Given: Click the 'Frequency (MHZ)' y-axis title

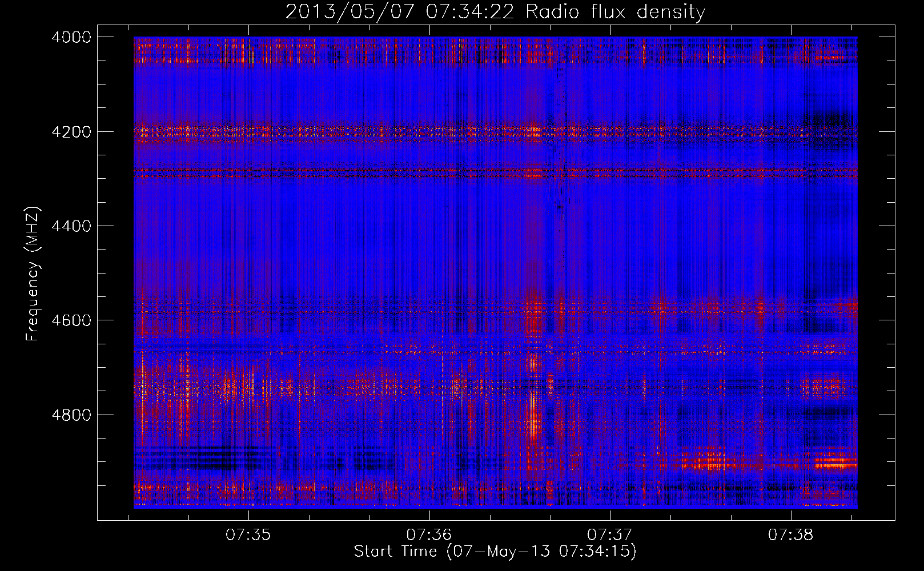Looking at the screenshot, I should point(33,274).
